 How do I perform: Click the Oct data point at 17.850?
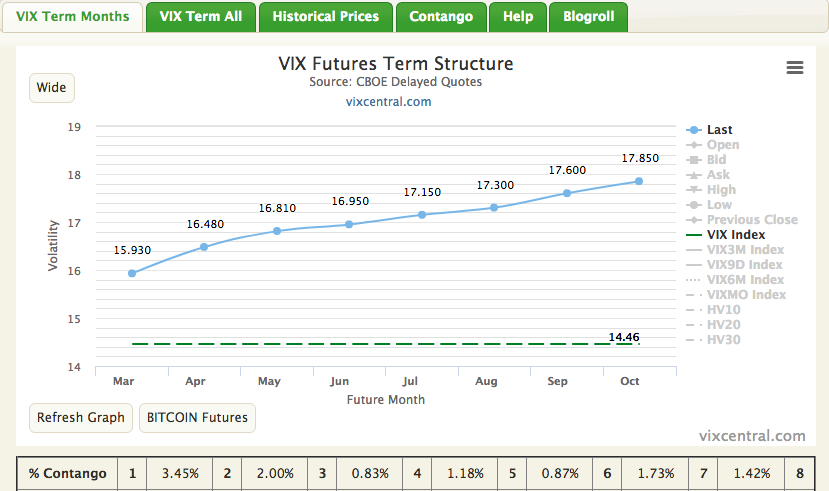pos(638,181)
